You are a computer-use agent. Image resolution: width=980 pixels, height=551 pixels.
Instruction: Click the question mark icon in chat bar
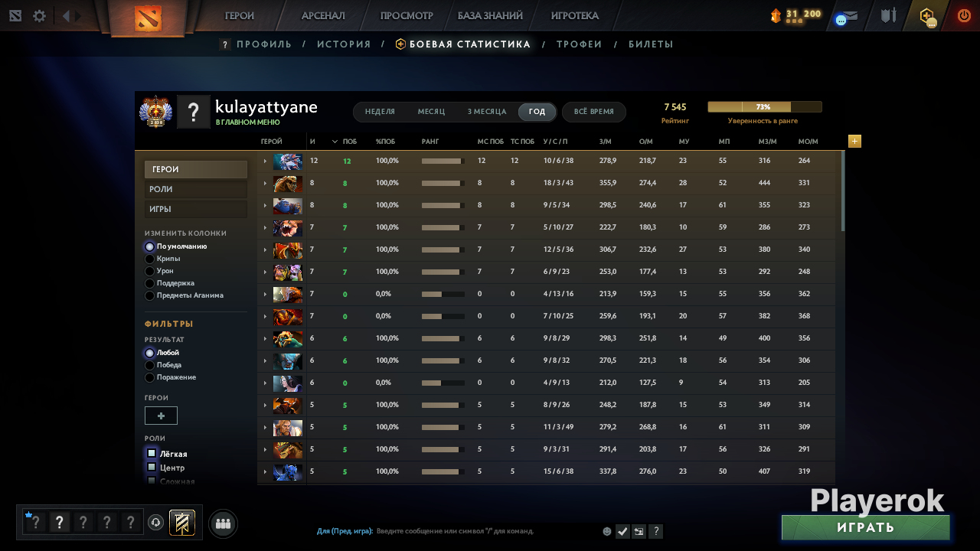(656, 531)
